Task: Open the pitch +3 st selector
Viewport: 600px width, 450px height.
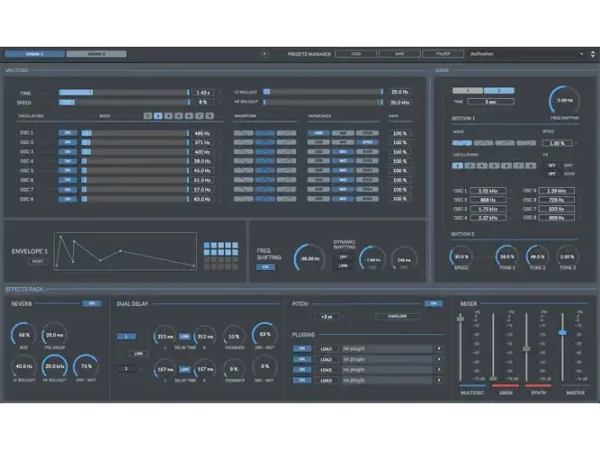Action: 327,316
